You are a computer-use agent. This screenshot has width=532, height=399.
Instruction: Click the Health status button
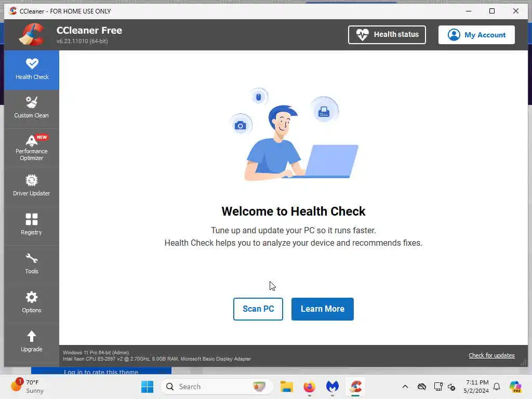[x=387, y=35]
